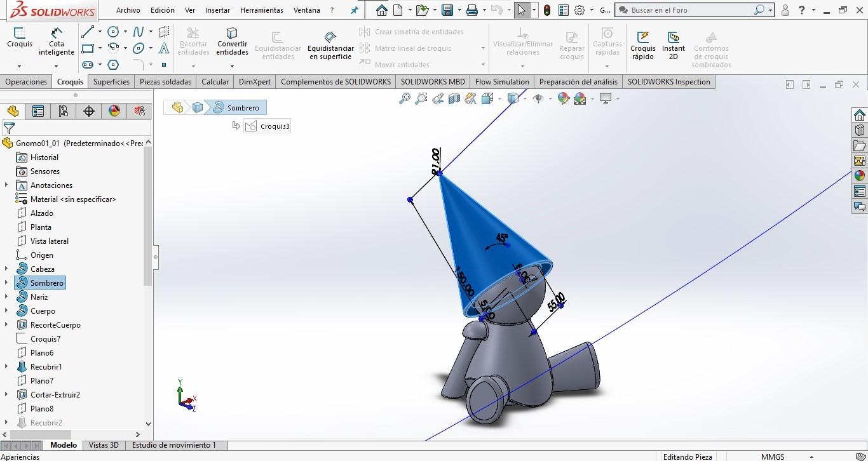This screenshot has height=461, width=868.
Task: Open View Settings monitor icon
Action: (606, 98)
